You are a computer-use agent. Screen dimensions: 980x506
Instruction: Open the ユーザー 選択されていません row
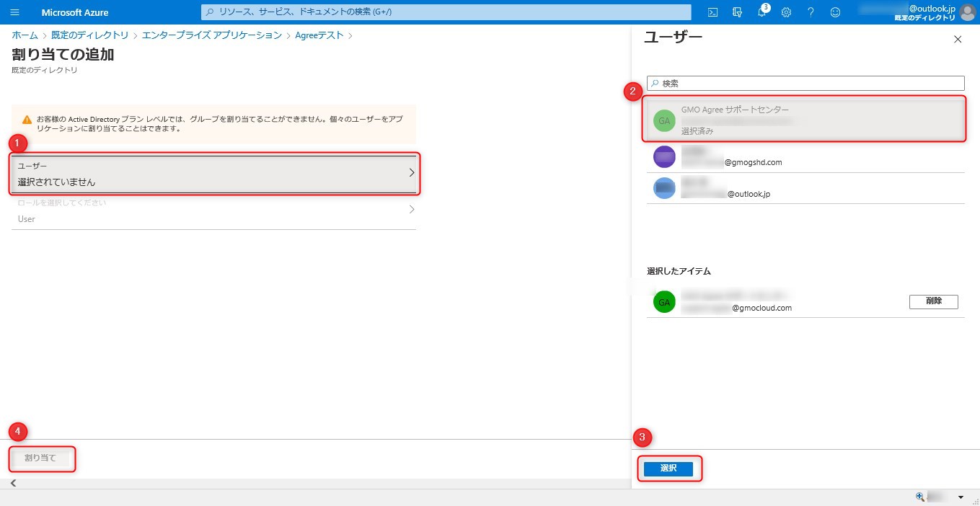[x=214, y=174]
